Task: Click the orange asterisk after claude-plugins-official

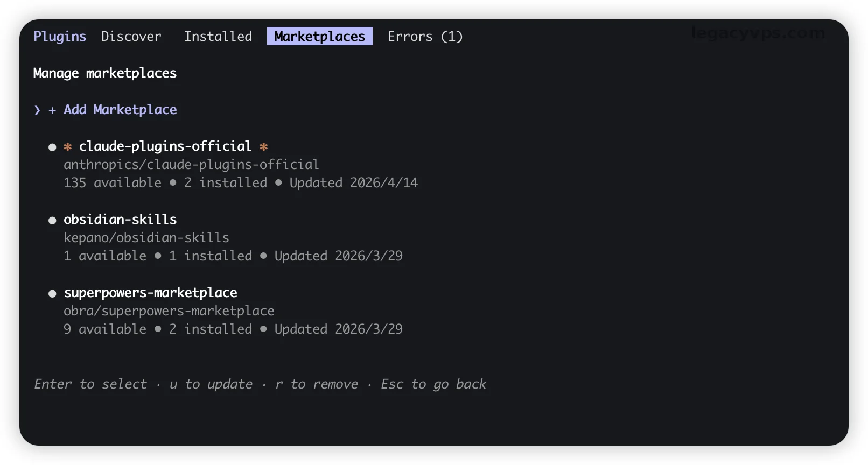Action: (264, 146)
